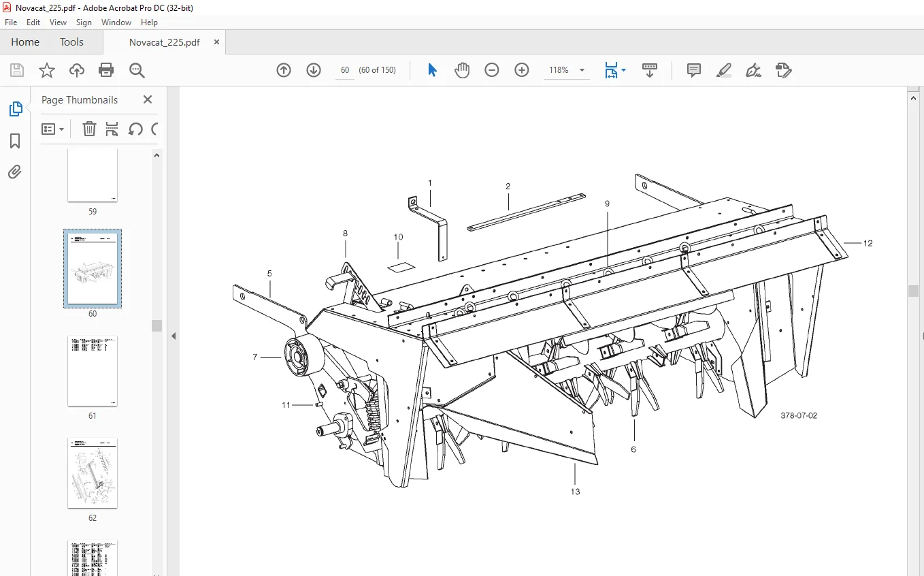Open the View menu
The height and width of the screenshot is (576, 924).
[x=58, y=22]
